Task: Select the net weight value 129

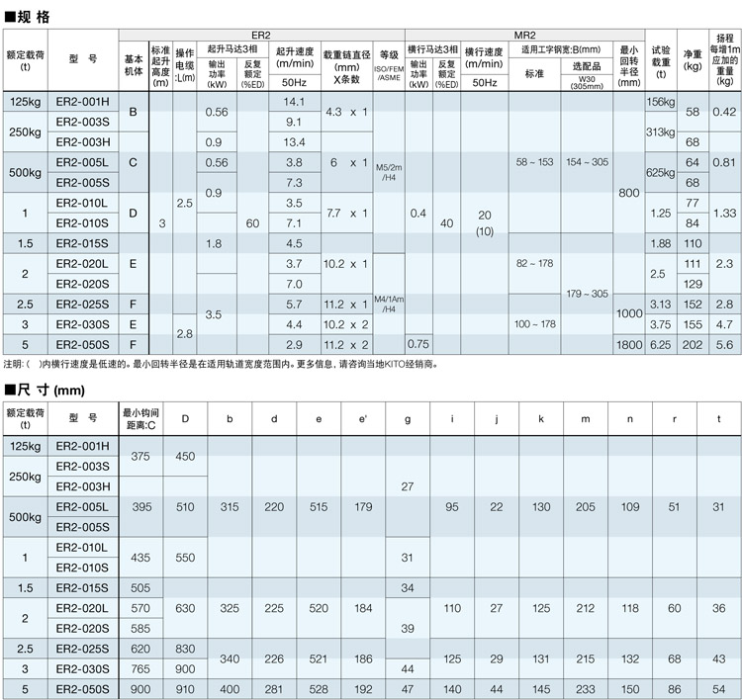Action: [693, 285]
